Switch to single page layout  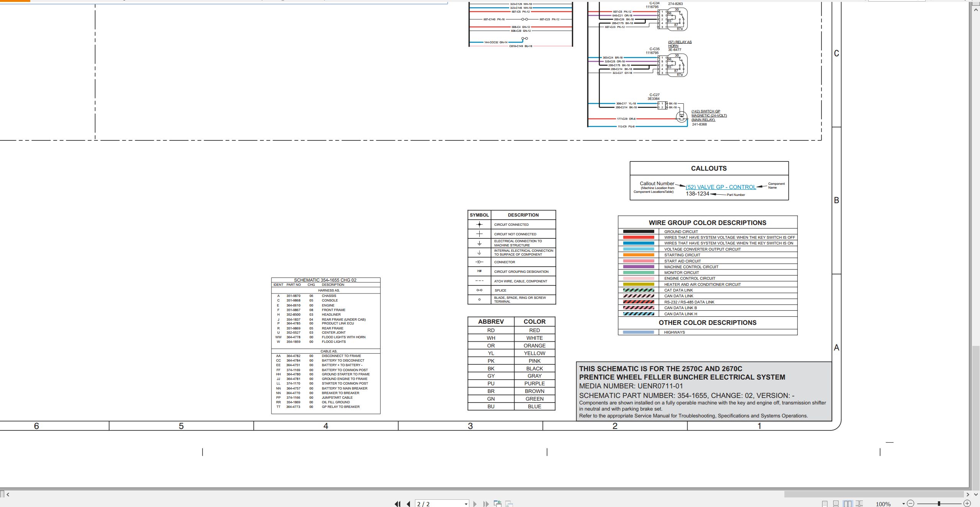point(825,504)
